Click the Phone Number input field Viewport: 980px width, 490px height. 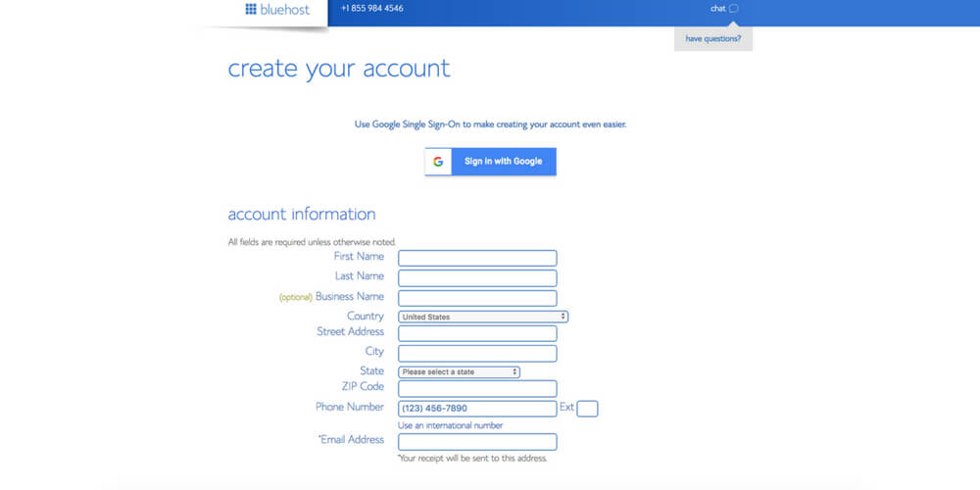click(x=477, y=409)
